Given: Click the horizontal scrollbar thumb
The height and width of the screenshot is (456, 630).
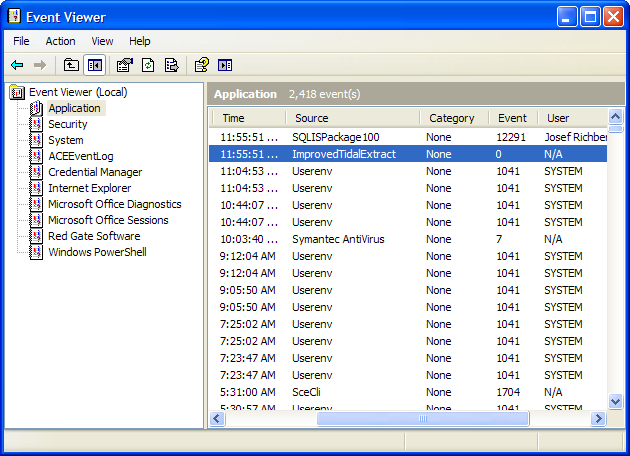Looking at the screenshot, I should [x=423, y=419].
